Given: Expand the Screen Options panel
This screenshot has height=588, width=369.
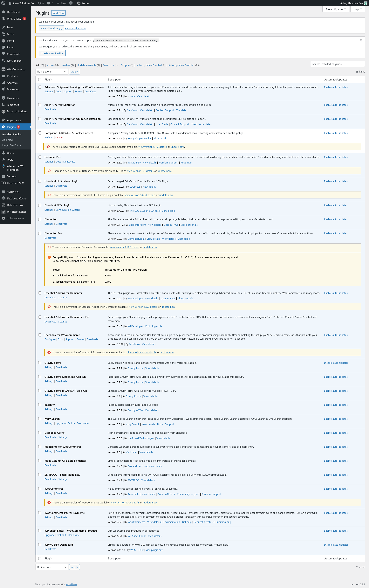Looking at the screenshot, I should point(335,9).
